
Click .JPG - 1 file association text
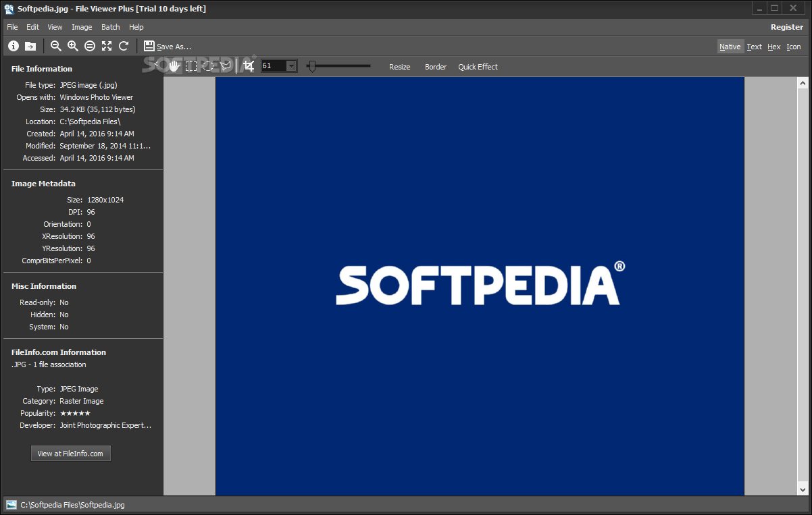[x=49, y=364]
